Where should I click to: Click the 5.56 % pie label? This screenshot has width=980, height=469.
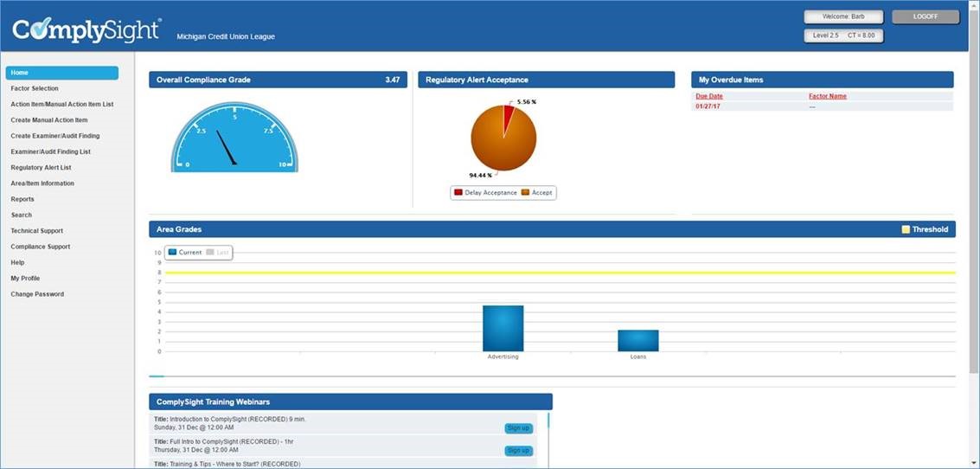coord(527,101)
